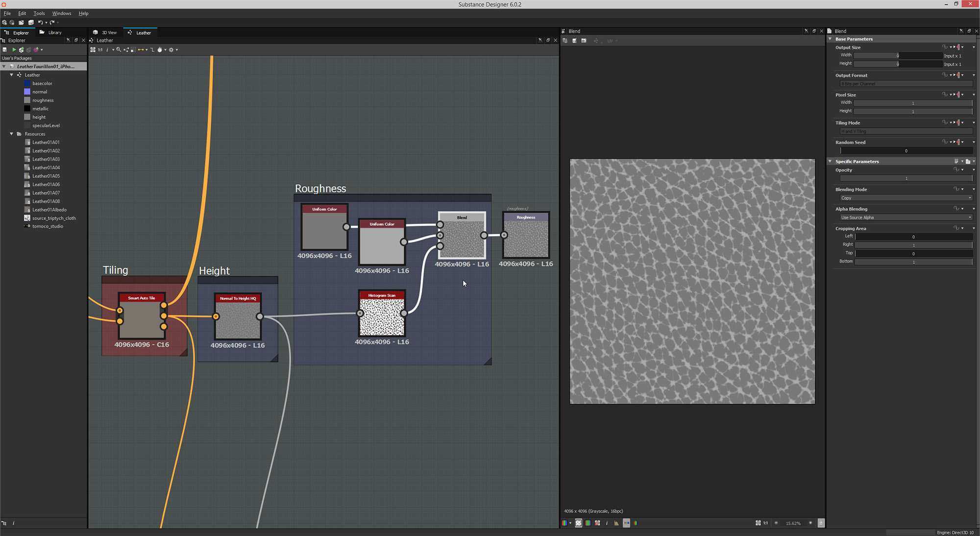Select the zoom/magnifier icon in graph toolbar
The height and width of the screenshot is (536, 980).
(119, 49)
